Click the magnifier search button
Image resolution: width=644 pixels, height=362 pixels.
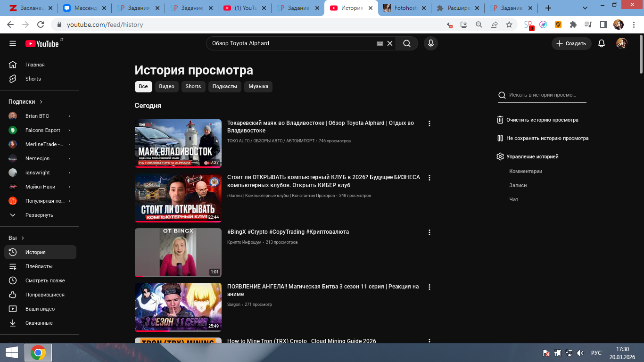coord(406,43)
